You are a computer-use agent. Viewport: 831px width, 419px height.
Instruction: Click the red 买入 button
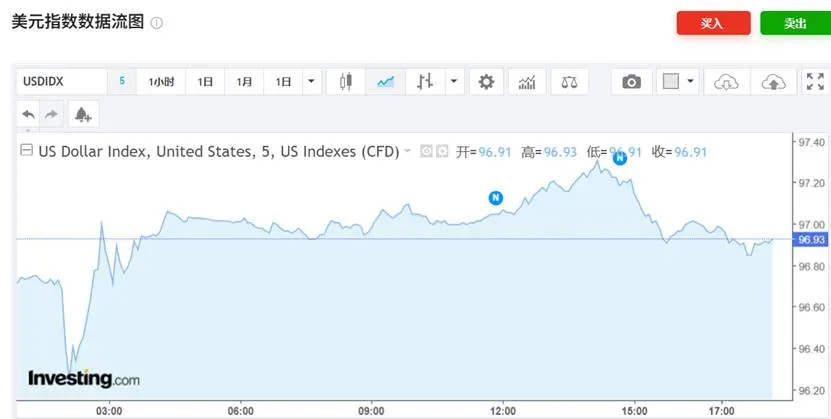tap(713, 23)
